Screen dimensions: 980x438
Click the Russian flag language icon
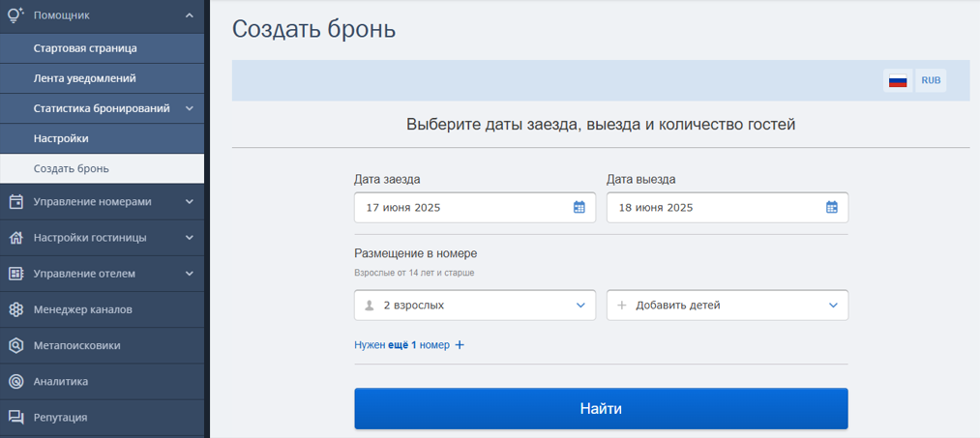898,80
